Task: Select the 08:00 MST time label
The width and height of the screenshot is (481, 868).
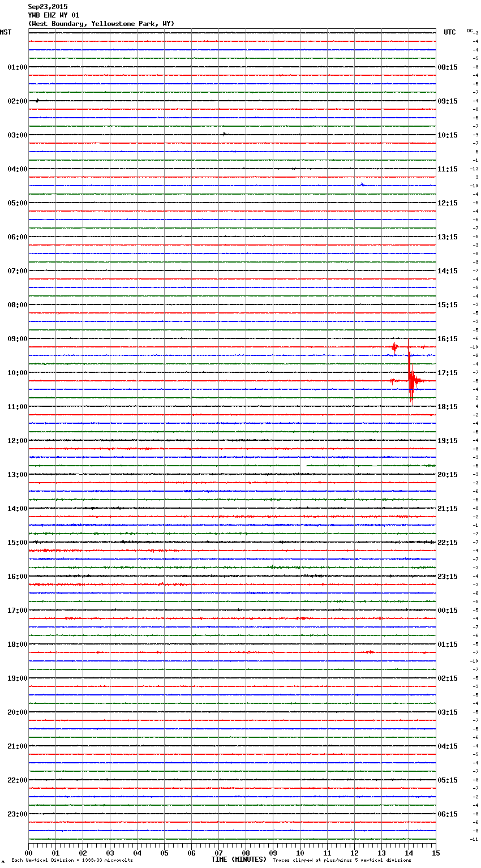Action: pos(18,305)
